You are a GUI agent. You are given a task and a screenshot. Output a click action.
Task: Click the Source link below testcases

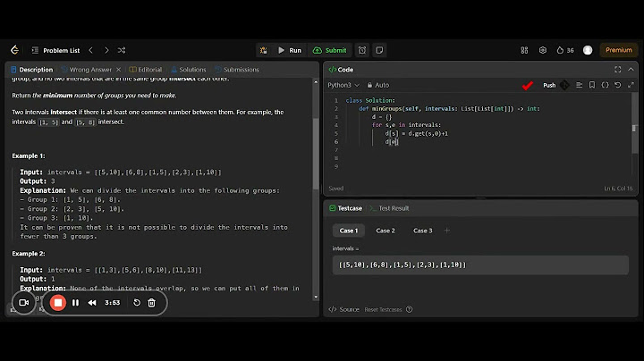pos(344,309)
